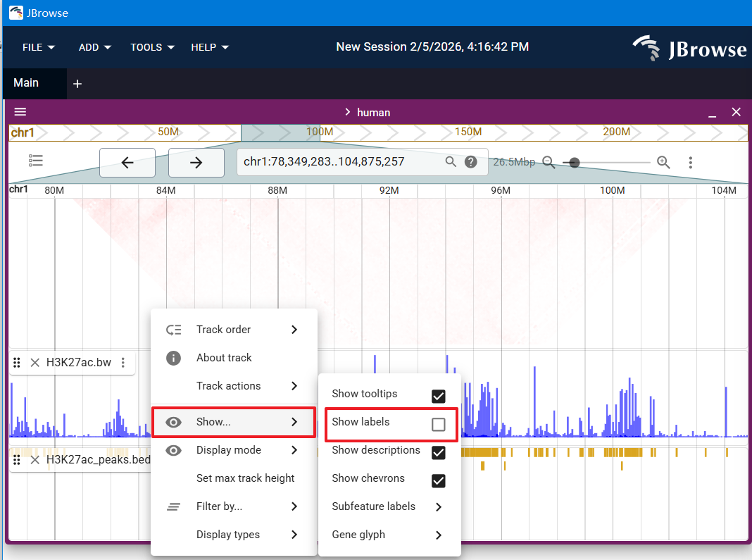The image size is (752, 560).
Task: Uncheck Show tooltips
Action: (x=439, y=397)
